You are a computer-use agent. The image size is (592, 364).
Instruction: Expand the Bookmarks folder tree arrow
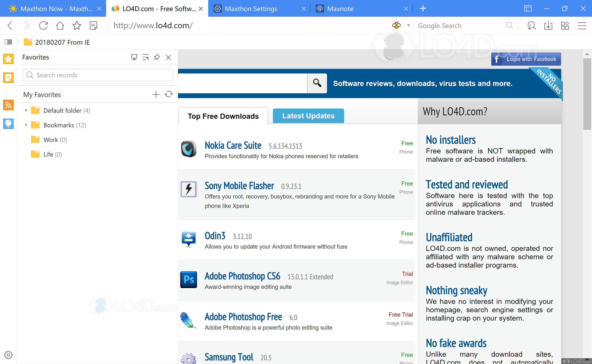tap(26, 125)
